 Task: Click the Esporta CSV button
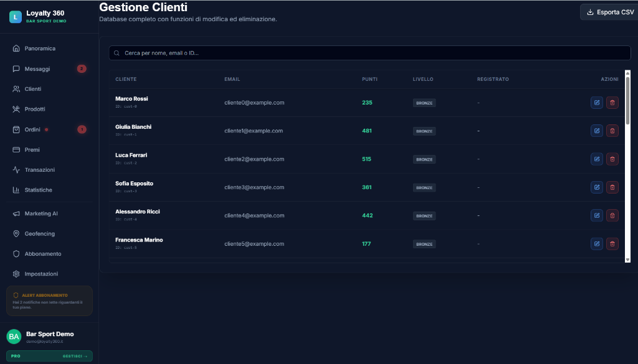click(x=610, y=12)
